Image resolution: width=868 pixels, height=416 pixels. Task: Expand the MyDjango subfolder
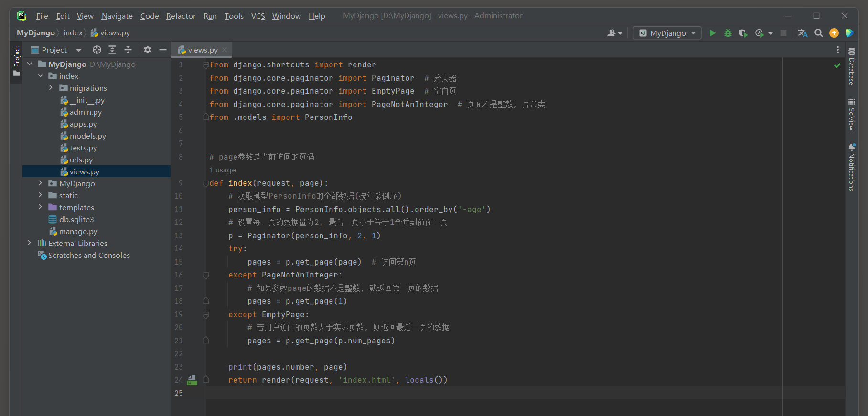[x=41, y=183]
